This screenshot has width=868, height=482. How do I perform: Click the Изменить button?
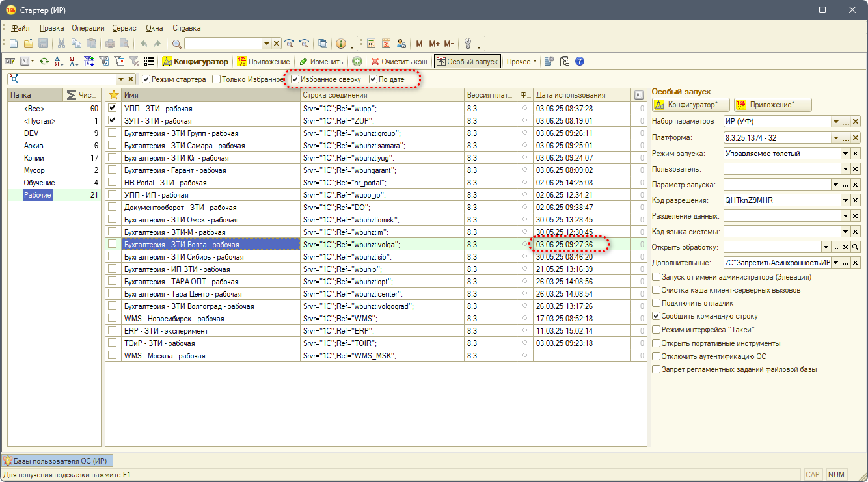[x=321, y=61]
